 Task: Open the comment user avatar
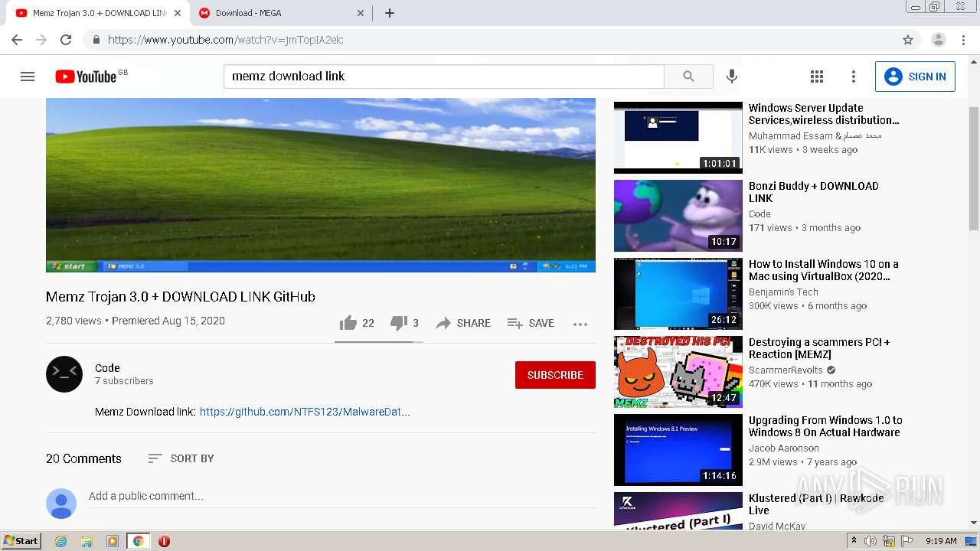61,504
